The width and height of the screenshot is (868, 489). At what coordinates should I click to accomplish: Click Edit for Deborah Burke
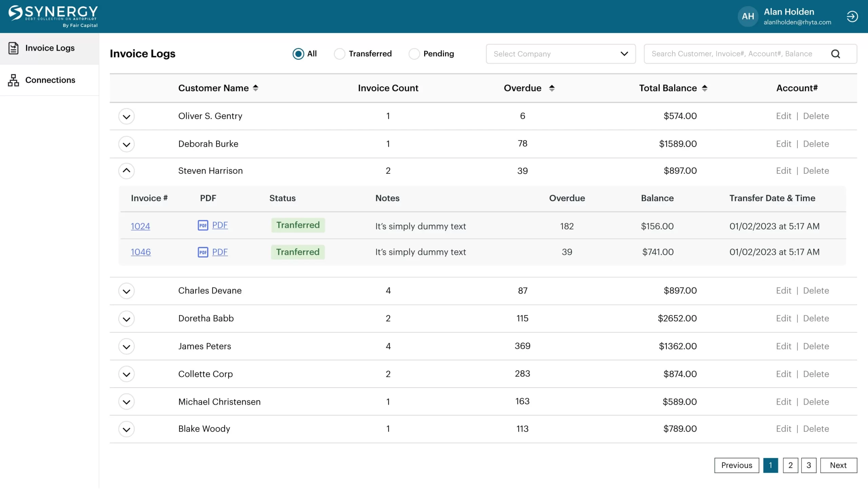pos(782,144)
